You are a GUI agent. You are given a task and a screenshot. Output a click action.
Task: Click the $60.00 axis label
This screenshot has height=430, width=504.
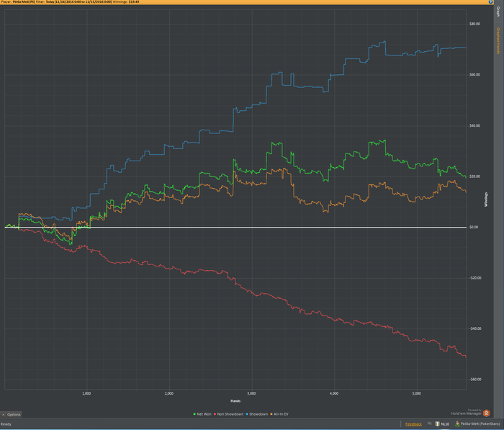click(x=474, y=75)
